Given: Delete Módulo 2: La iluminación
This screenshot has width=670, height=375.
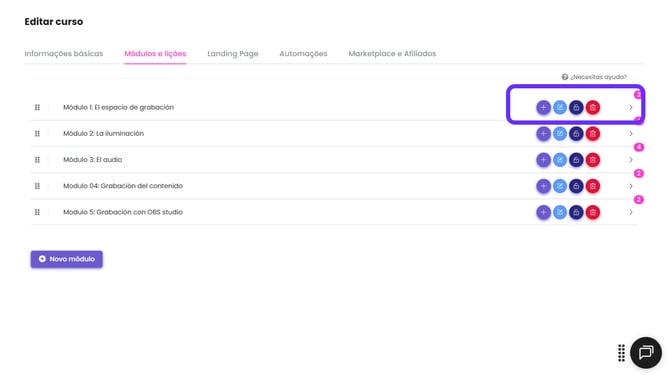Looking at the screenshot, I should pos(593,134).
